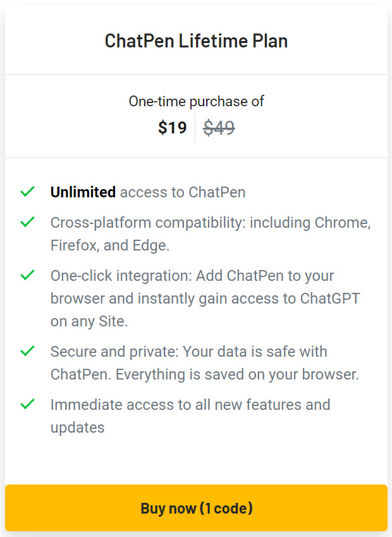Expand the Immediate access updates item
392x537 pixels.
[190, 416]
